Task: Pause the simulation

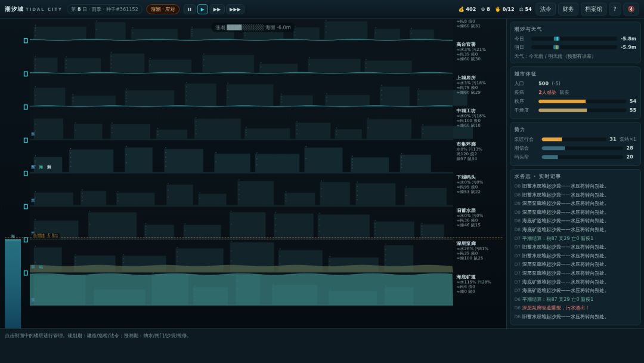Action: [x=190, y=9]
